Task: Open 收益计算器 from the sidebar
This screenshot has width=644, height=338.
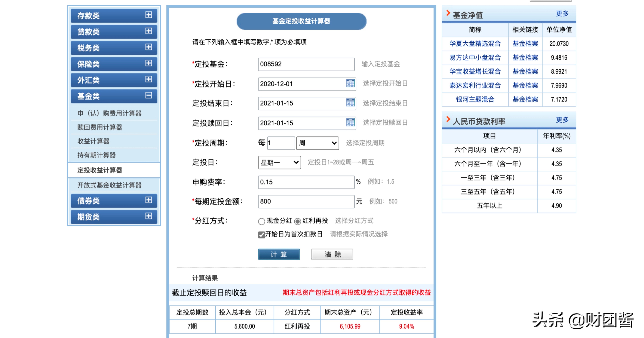Action: (94, 141)
